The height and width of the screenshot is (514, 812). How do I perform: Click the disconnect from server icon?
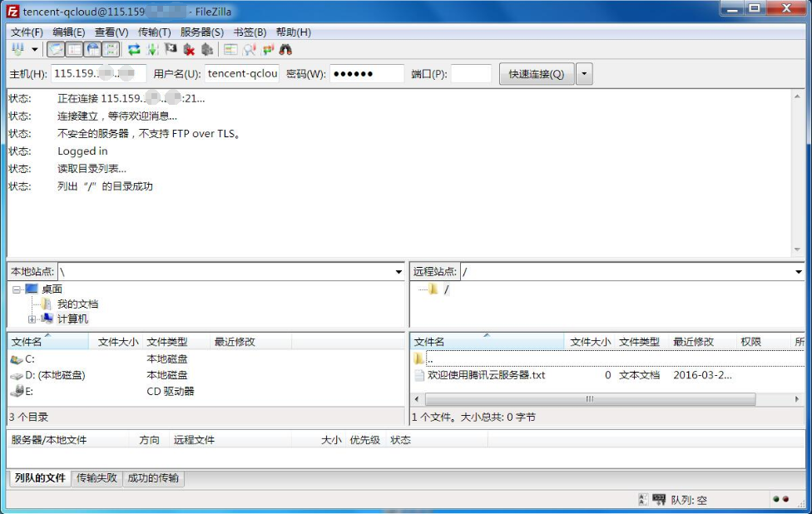point(189,50)
